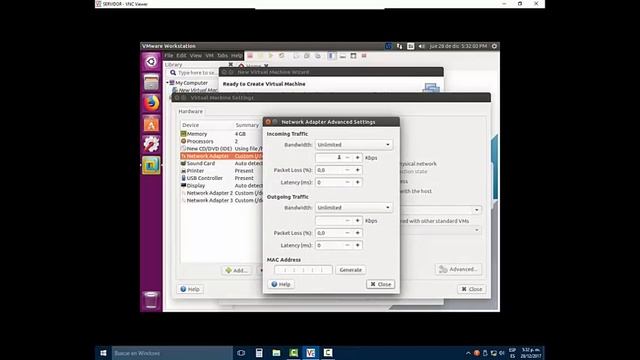
Task: Open the Files manager in Ubuntu launcher
Action: click(151, 82)
